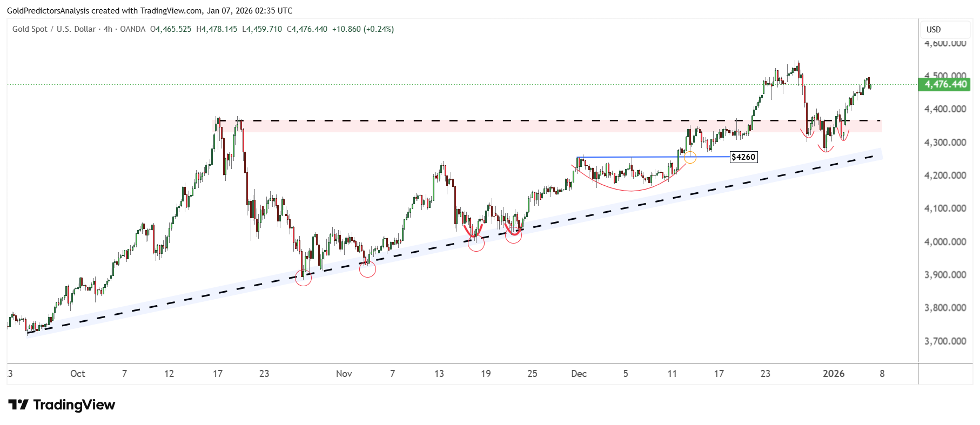Click the open value O4,465.525
This screenshot has height=425, width=980.
171,29
